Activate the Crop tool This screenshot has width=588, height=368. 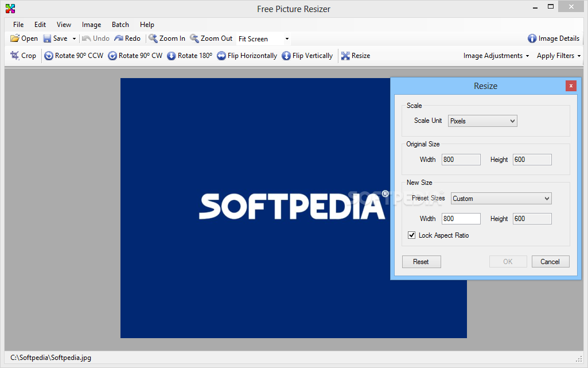(24, 56)
